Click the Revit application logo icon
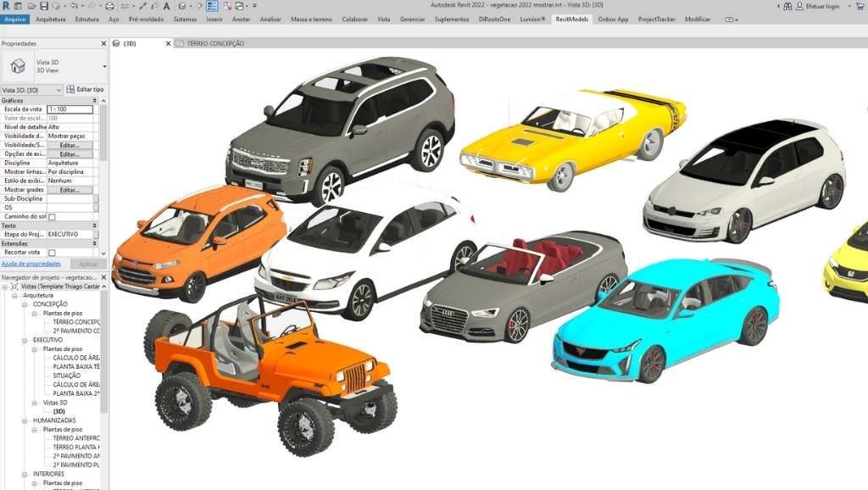Screen dimensions: 868x490 point(6,6)
